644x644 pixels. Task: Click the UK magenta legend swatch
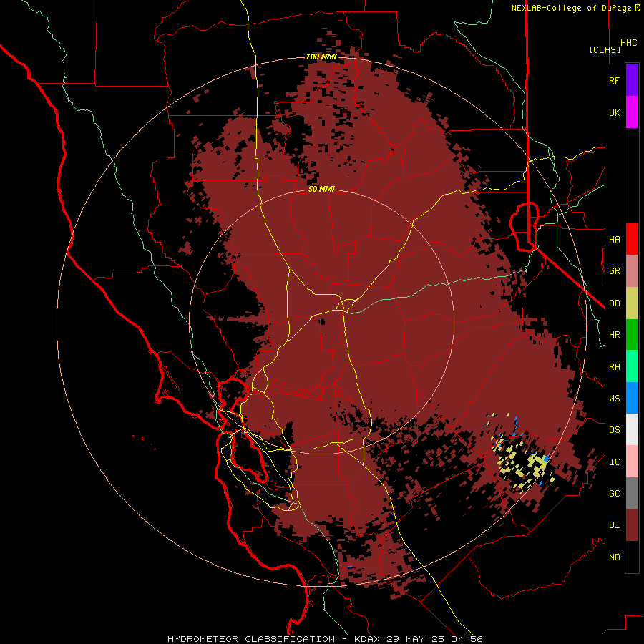point(632,112)
